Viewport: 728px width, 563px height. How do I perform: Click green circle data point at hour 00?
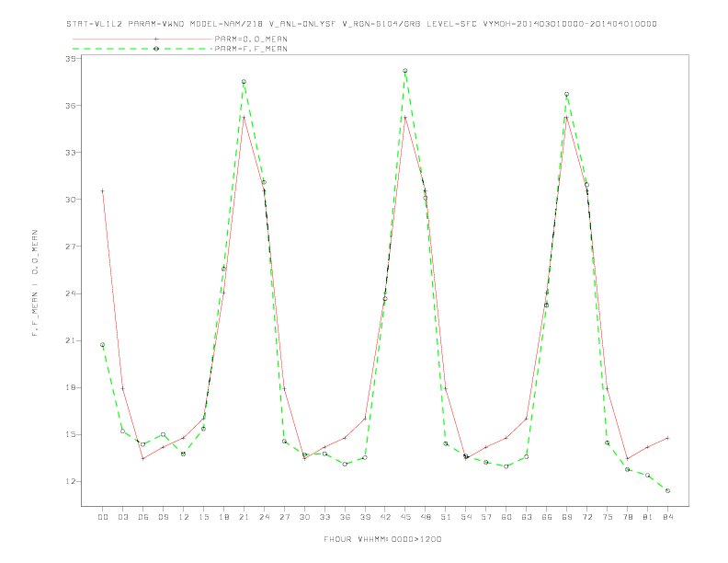(103, 345)
